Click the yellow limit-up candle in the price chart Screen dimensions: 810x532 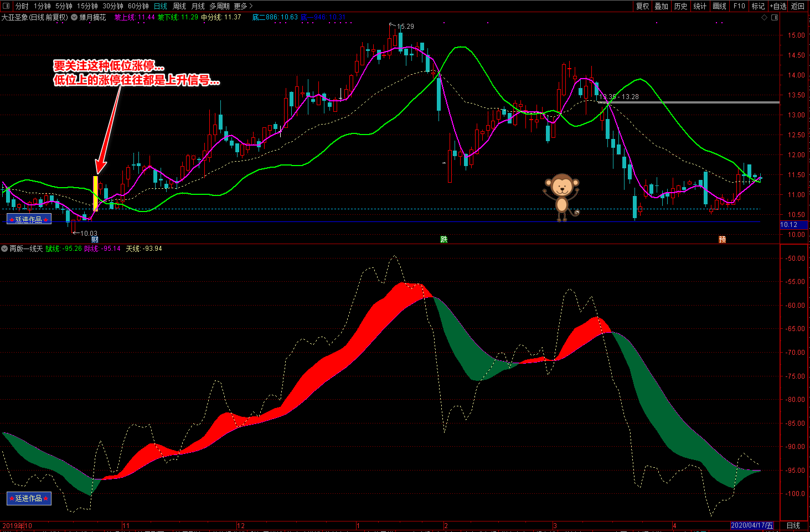[95, 193]
